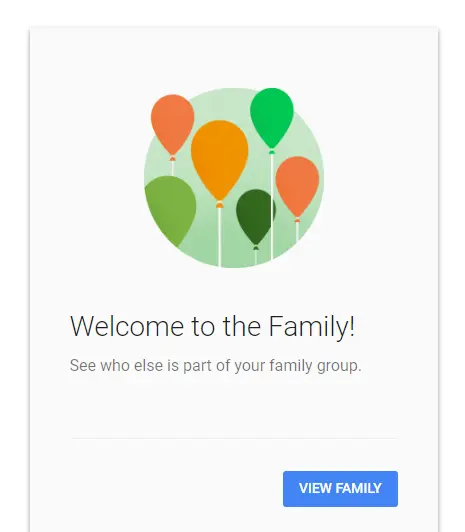Click the thin horizontal divider line
465x532 pixels.
click(x=234, y=438)
